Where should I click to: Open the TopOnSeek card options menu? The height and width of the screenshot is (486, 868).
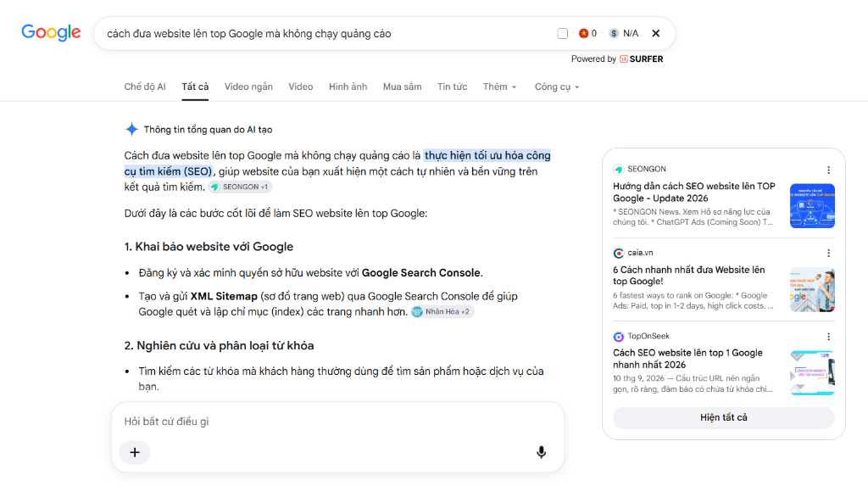coord(828,337)
